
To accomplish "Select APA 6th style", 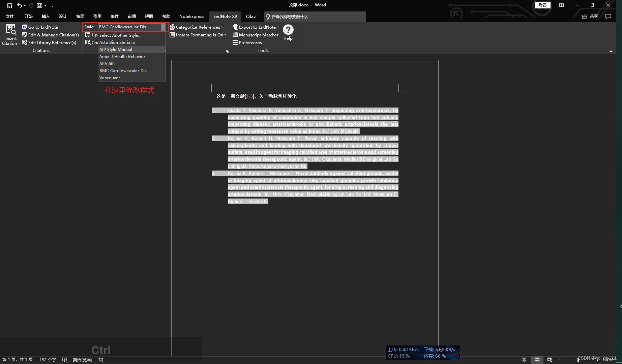I will (x=131, y=63).
